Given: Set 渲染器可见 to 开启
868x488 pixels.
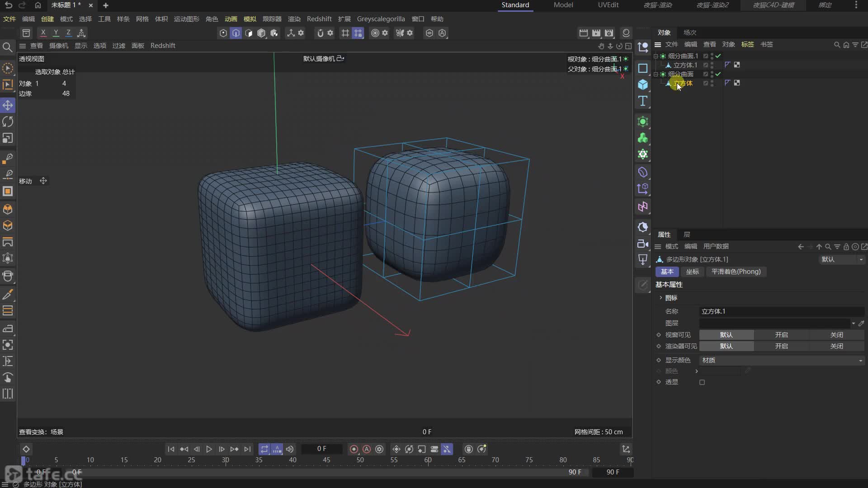Looking at the screenshot, I should pyautogui.click(x=782, y=346).
